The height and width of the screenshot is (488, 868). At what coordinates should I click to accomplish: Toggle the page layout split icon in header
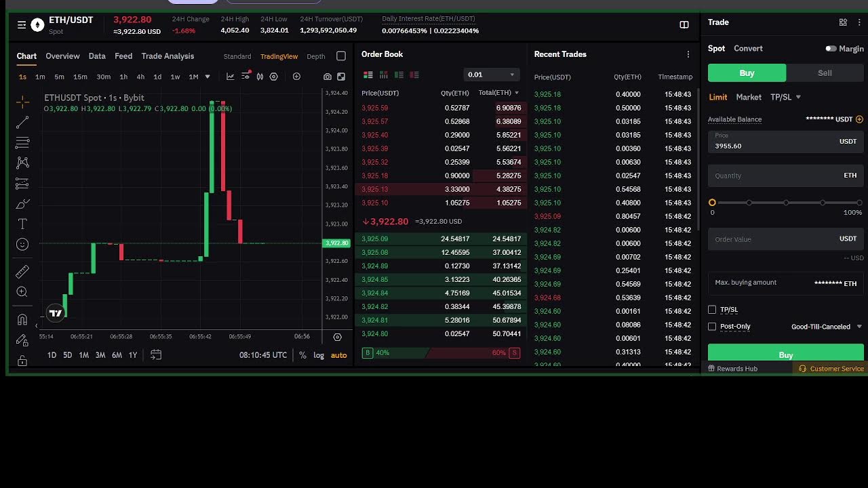point(684,24)
